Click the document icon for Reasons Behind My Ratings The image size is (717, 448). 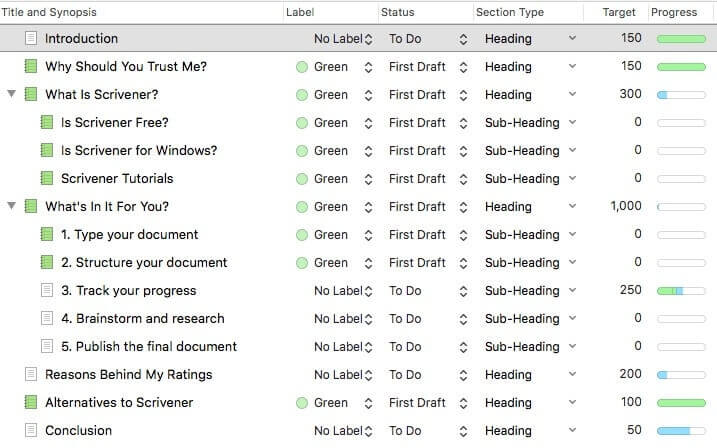coord(31,374)
